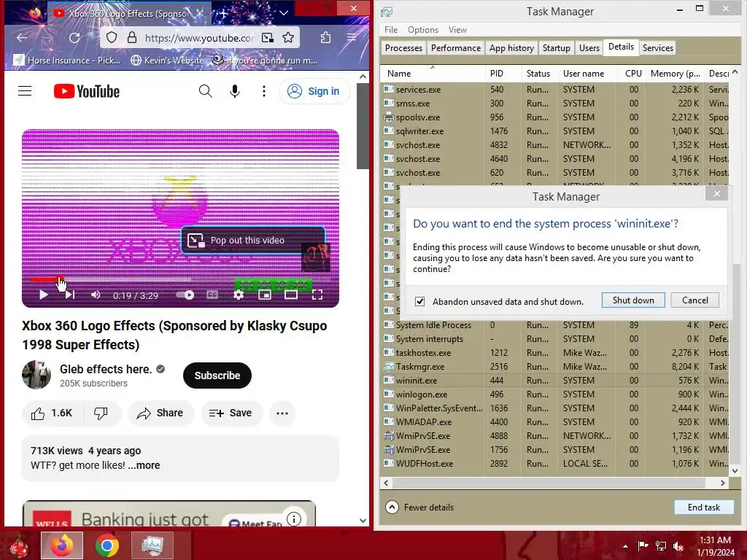Viewport: 747px width, 560px height.
Task: Toggle subtitles CC button
Action: coord(212,295)
